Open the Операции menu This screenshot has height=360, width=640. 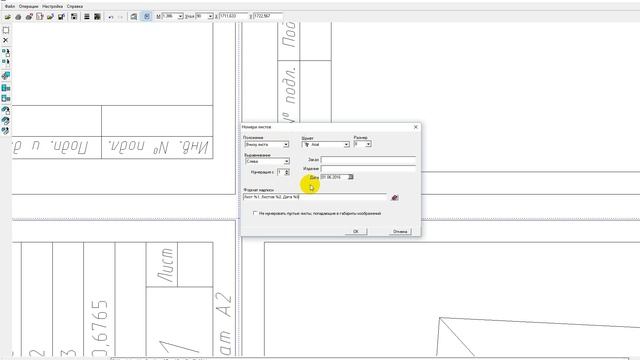coord(29,7)
